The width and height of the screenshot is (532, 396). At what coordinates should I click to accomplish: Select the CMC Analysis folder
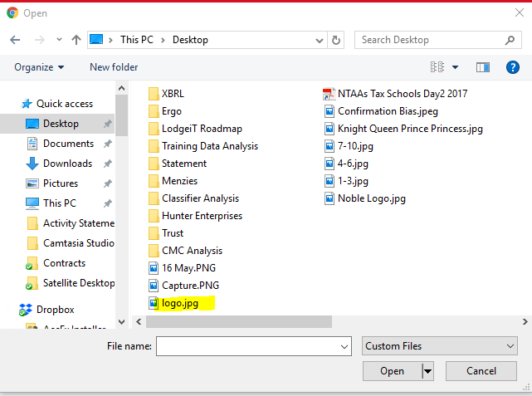click(186, 251)
